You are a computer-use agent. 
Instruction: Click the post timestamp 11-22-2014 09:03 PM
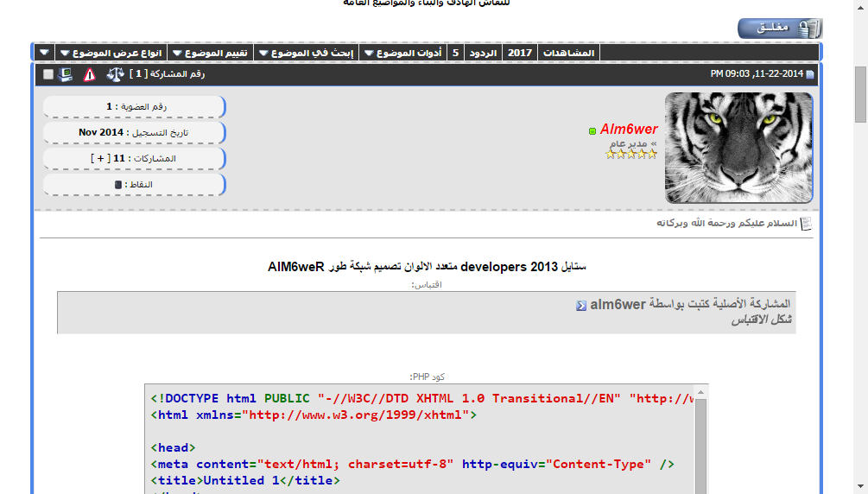[757, 73]
